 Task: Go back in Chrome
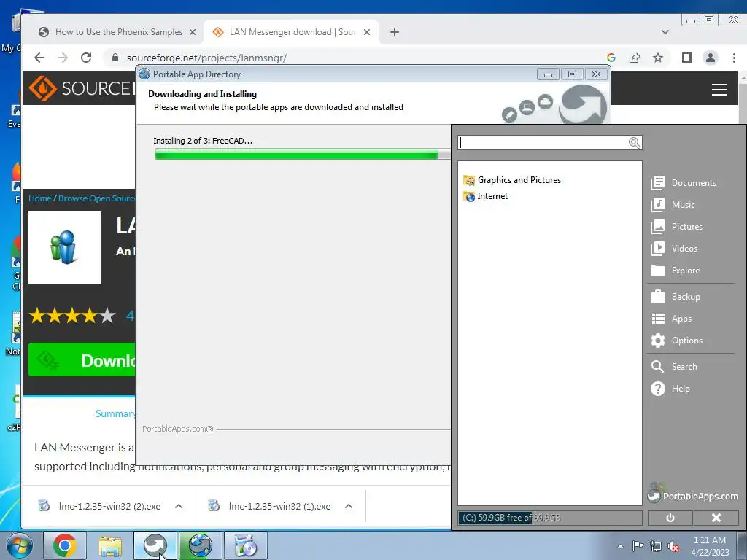click(39, 58)
